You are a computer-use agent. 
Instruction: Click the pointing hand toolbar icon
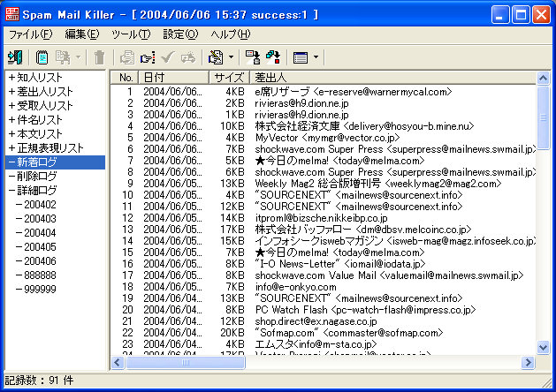(x=148, y=57)
